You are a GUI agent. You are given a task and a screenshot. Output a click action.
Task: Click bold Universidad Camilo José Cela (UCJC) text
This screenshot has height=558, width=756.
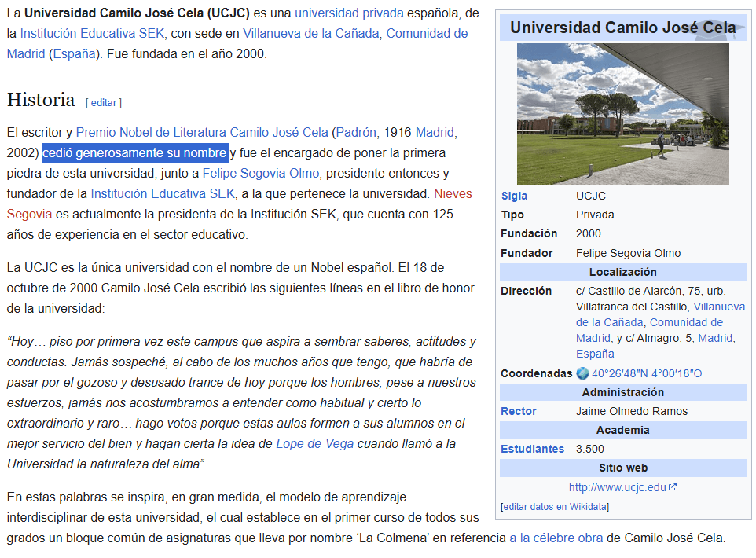coord(137,13)
